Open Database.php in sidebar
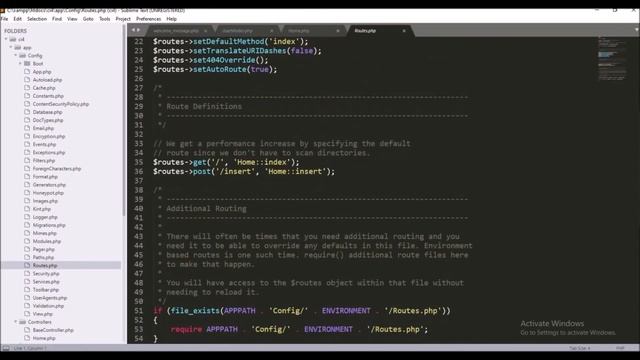This screenshot has width=640, height=360. tap(48, 112)
